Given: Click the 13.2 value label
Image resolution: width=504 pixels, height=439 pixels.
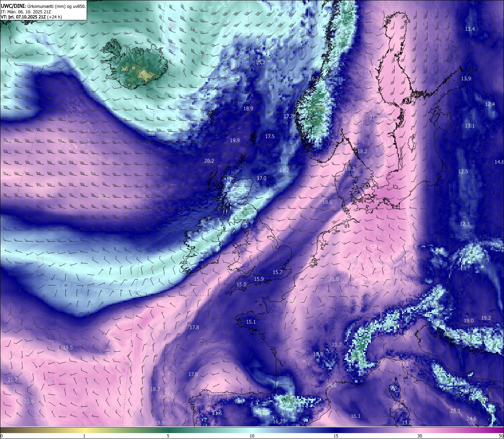Looking at the screenshot, I should point(407,423).
